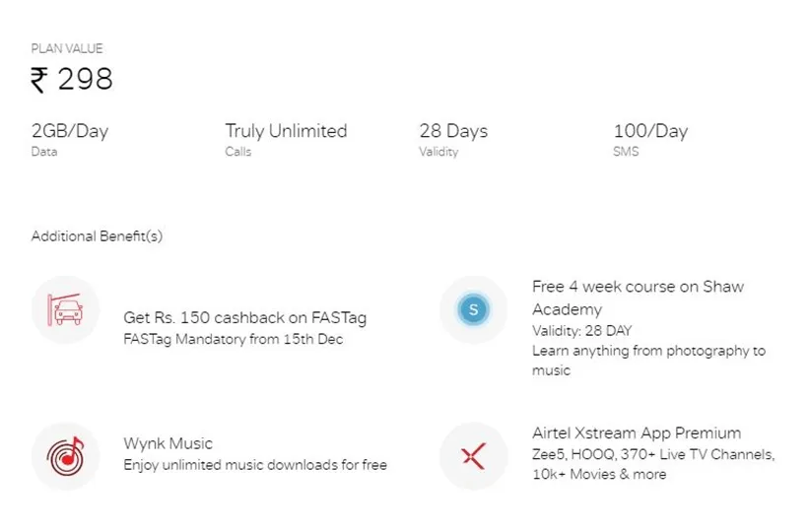Click the Additional Benefit(s) heading
The height and width of the screenshot is (532, 808).
click(x=97, y=236)
